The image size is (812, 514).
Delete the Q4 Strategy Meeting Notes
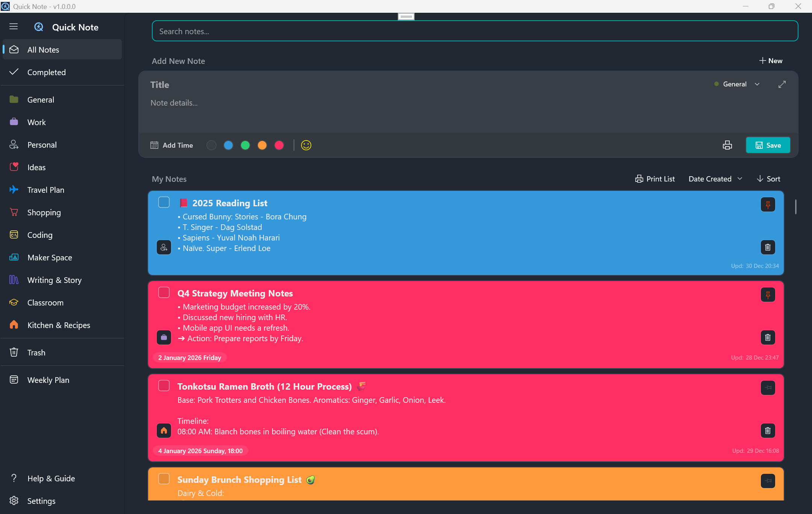(768, 337)
